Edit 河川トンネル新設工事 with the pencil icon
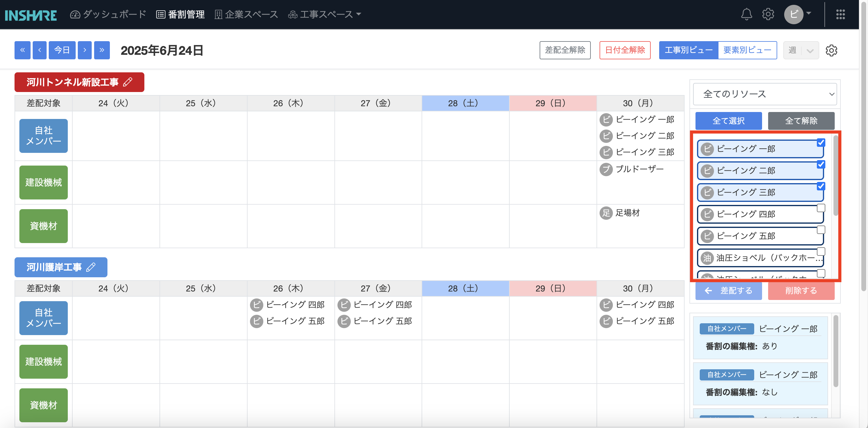The height and width of the screenshot is (428, 868). click(x=128, y=82)
